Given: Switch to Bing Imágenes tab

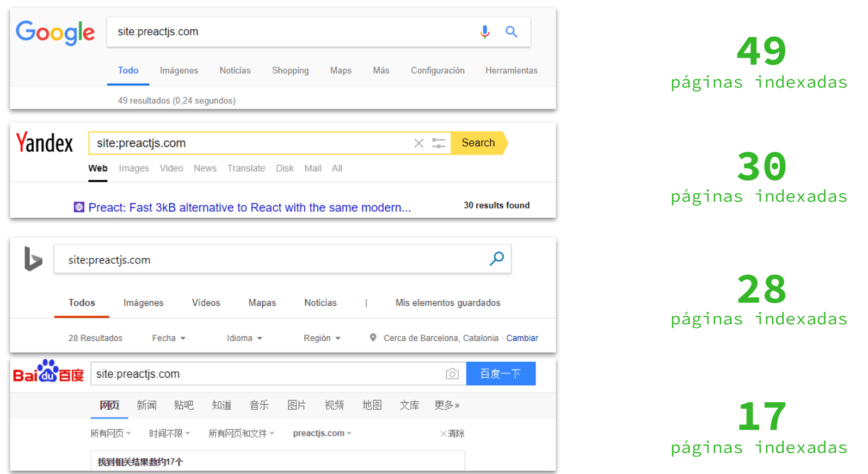Looking at the screenshot, I should [143, 303].
